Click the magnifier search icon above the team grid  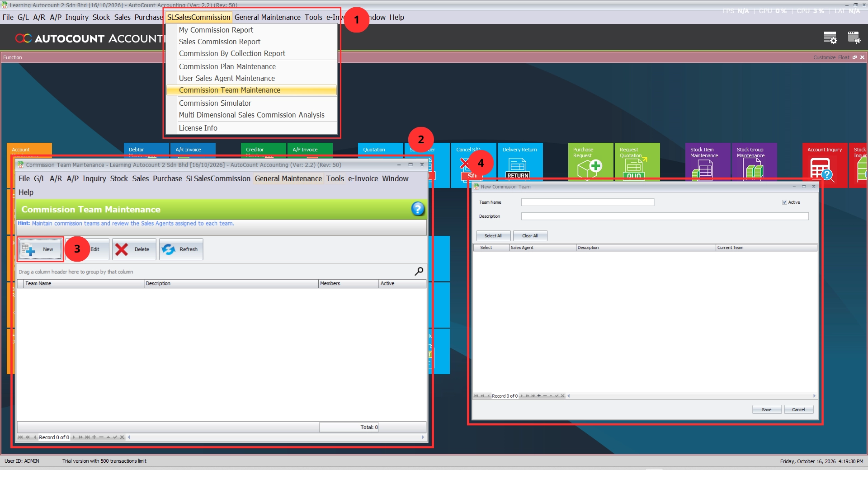[419, 271]
